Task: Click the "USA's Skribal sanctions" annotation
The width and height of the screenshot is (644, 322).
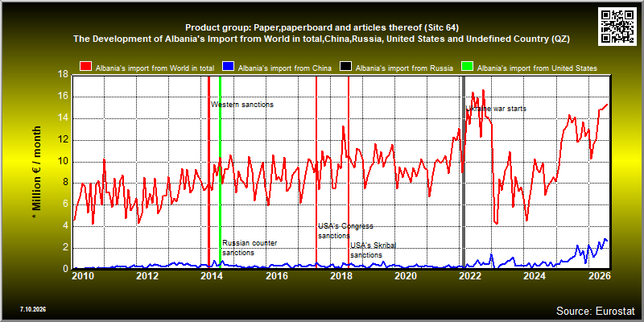Action: point(374,250)
